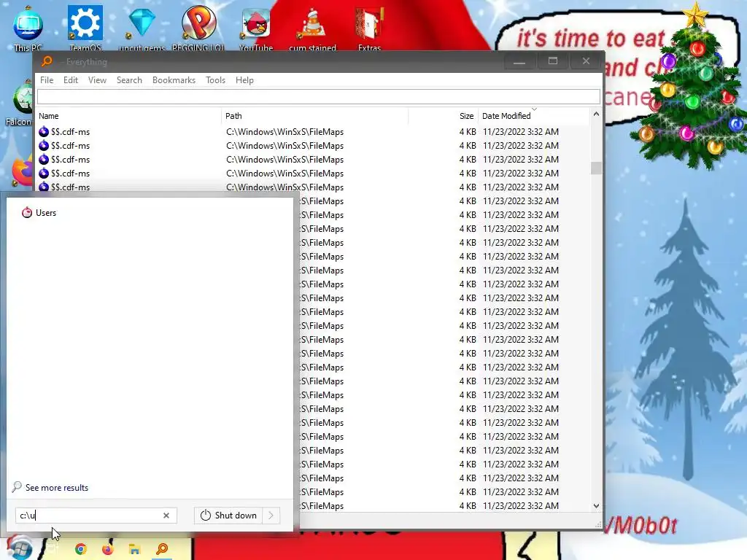
Task: Click the Users folder result icon
Action: [x=27, y=212]
